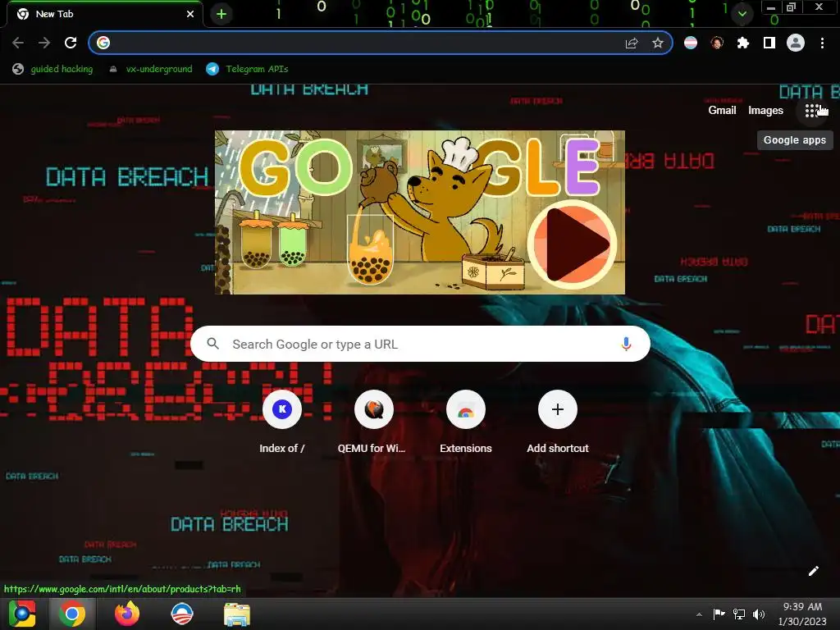Open the Chrome three-dot menu

[822, 43]
